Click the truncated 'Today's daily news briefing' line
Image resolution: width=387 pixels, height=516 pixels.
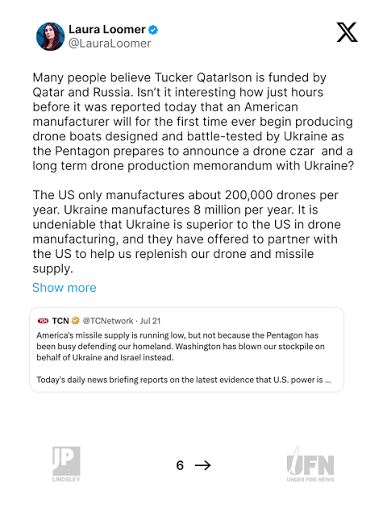[x=184, y=380]
